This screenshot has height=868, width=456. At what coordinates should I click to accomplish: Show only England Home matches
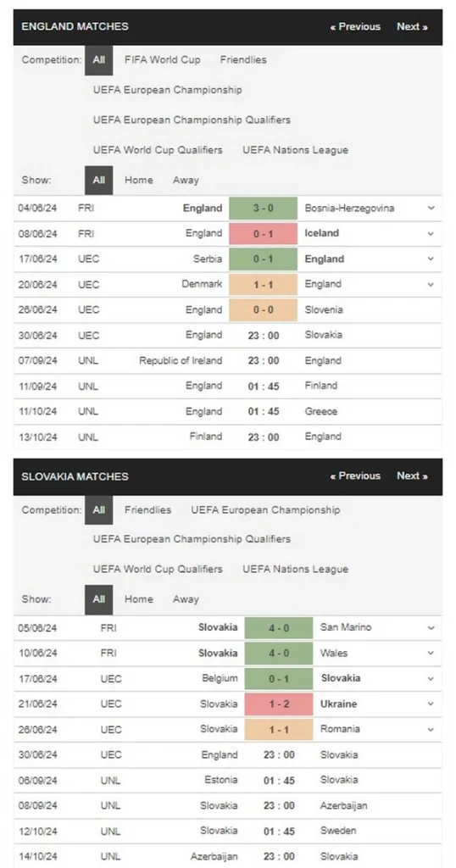click(138, 180)
